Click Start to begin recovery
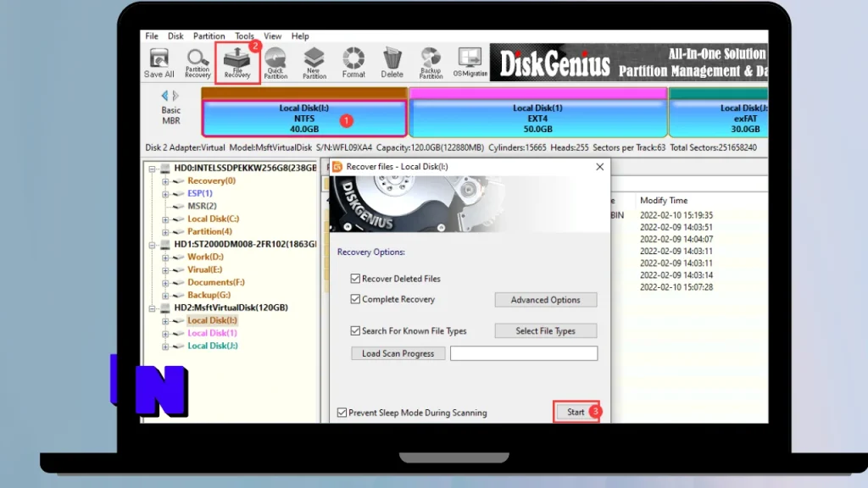 coord(576,413)
